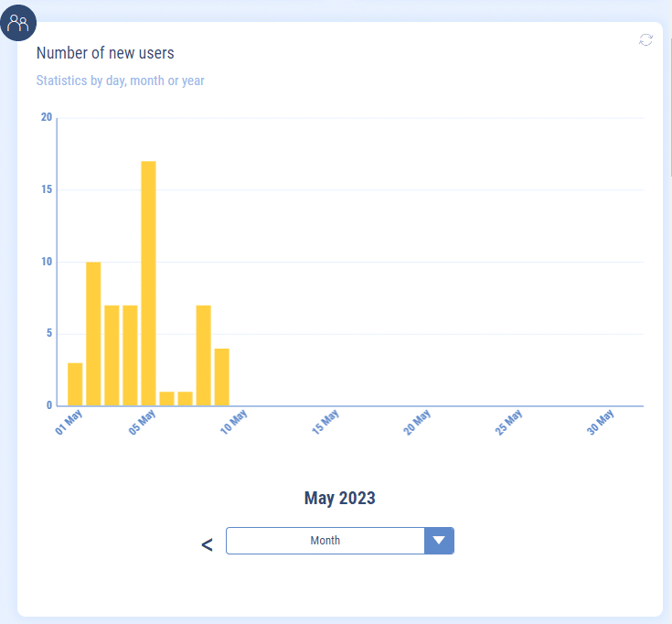Click the "15 May" x-axis label
This screenshot has width=672, height=624.
click(325, 423)
